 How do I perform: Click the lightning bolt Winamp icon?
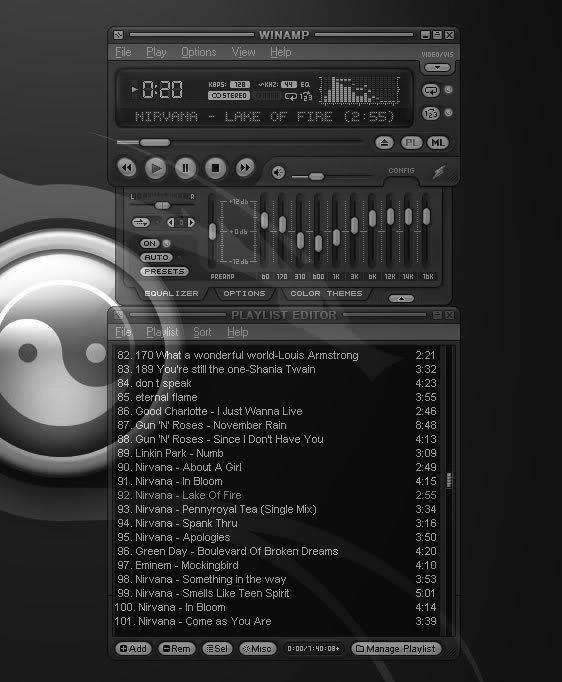click(x=439, y=171)
